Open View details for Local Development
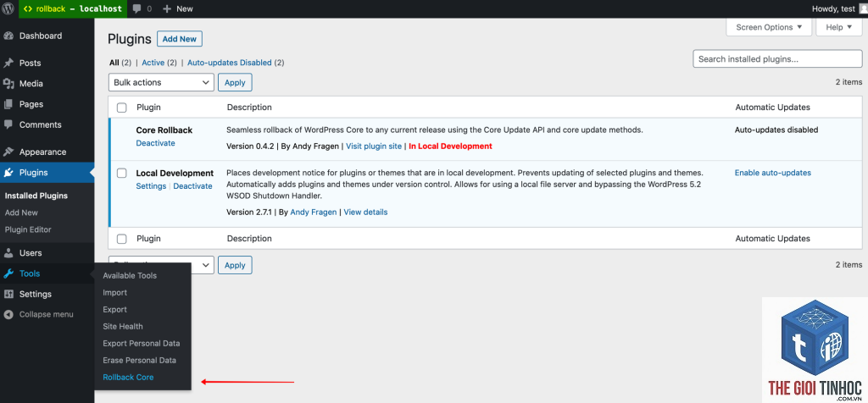This screenshot has width=868, height=403. (x=365, y=212)
